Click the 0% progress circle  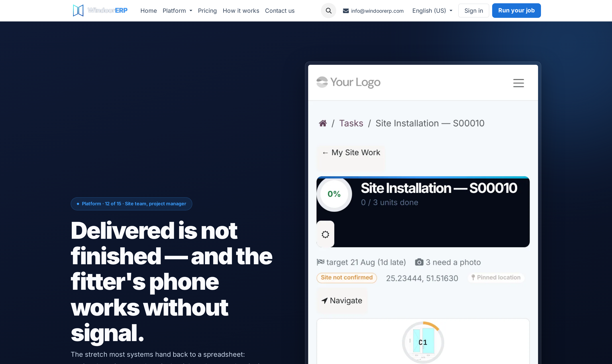click(x=334, y=194)
